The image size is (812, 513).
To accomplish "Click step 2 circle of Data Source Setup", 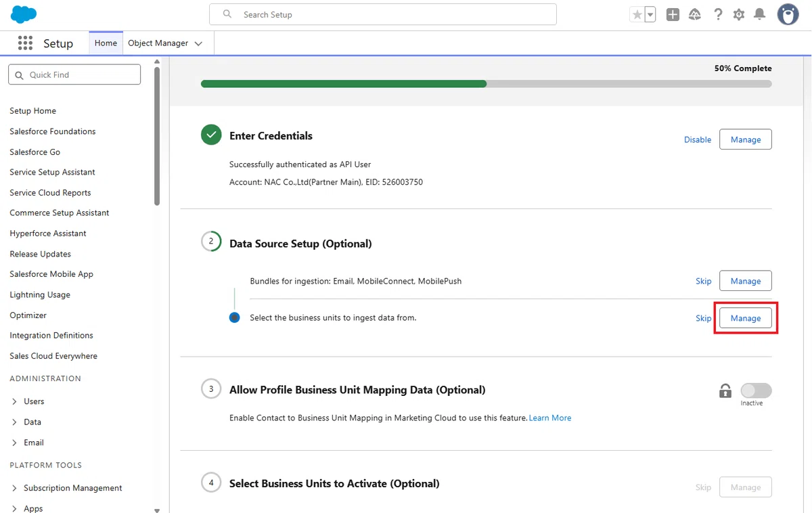I will click(211, 241).
